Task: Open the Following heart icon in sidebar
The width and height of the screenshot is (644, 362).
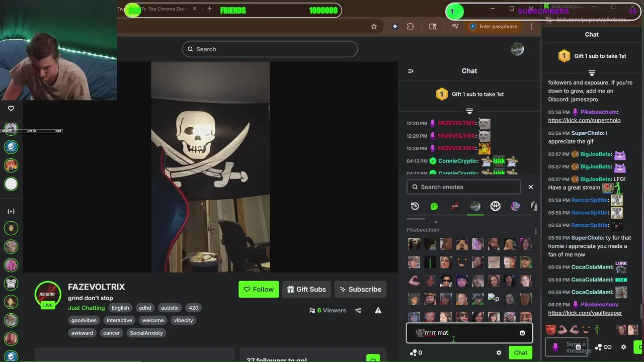Action: click(x=11, y=108)
